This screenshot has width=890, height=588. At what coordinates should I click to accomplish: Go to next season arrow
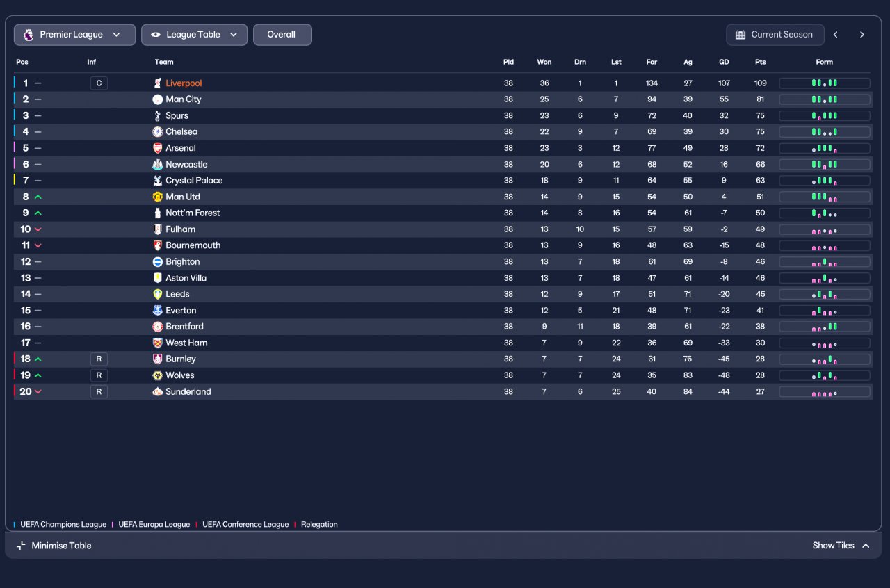862,35
